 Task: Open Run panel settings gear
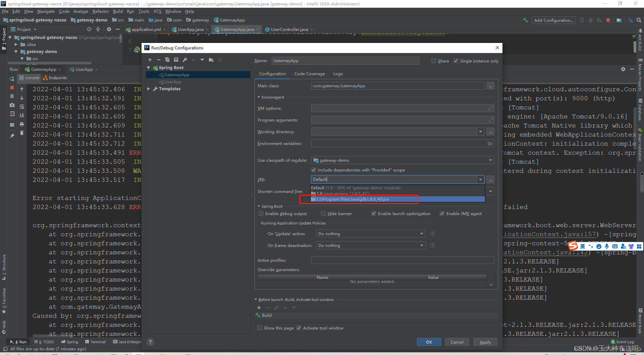click(x=623, y=69)
